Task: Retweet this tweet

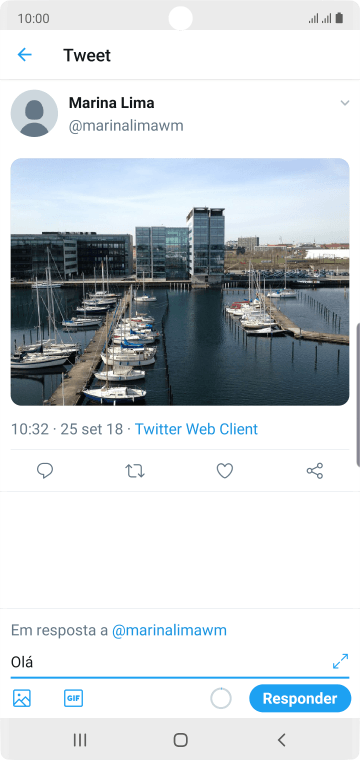Action: tap(135, 471)
